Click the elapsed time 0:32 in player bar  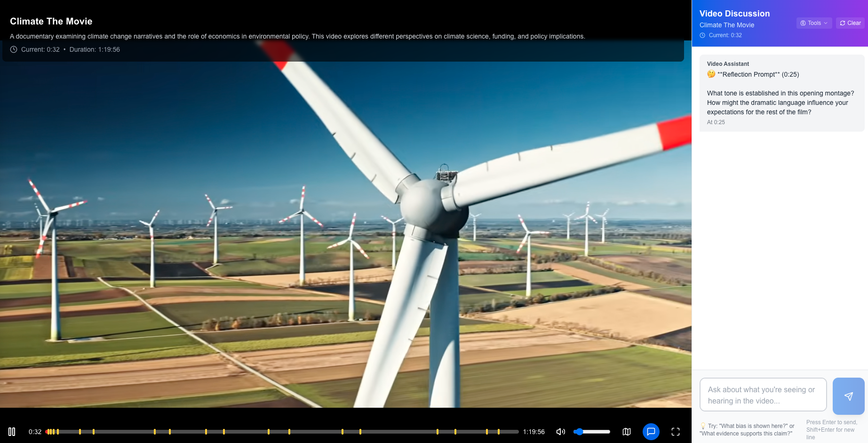pos(35,432)
